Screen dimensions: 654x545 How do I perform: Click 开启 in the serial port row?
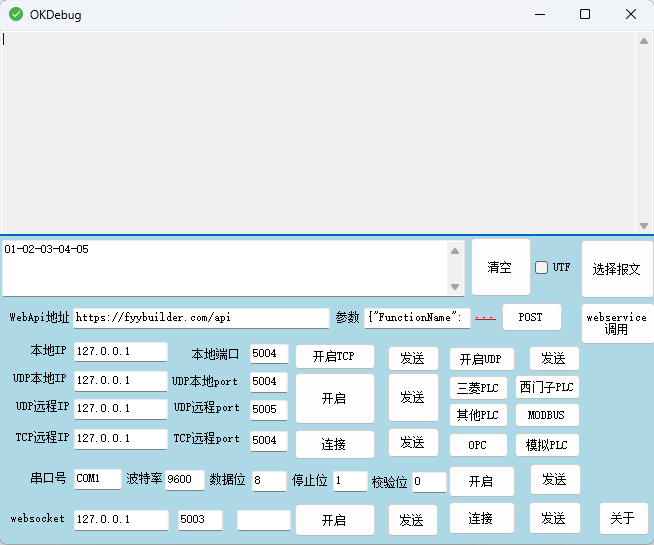(x=482, y=482)
